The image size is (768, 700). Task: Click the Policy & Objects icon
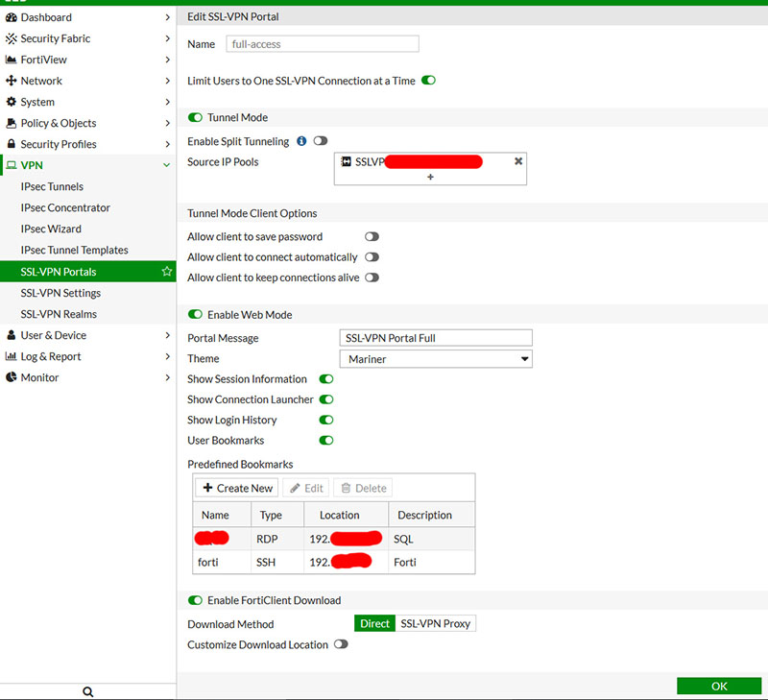[x=11, y=123]
